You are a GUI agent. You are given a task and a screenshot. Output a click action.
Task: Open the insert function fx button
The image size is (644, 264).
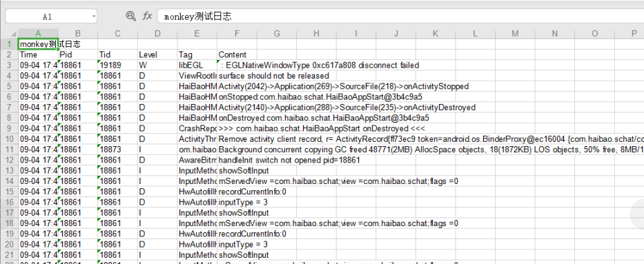[x=147, y=17]
